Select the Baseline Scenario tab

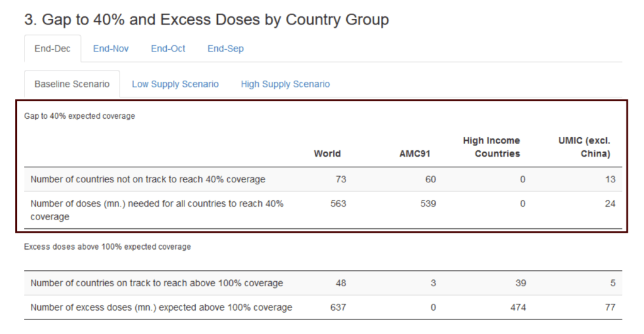(72, 84)
